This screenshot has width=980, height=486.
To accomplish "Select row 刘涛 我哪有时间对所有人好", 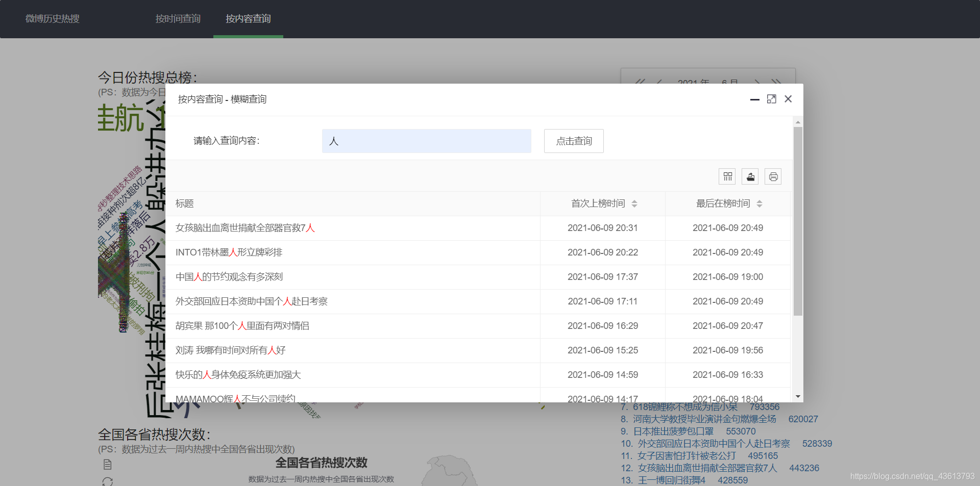I will coord(478,350).
